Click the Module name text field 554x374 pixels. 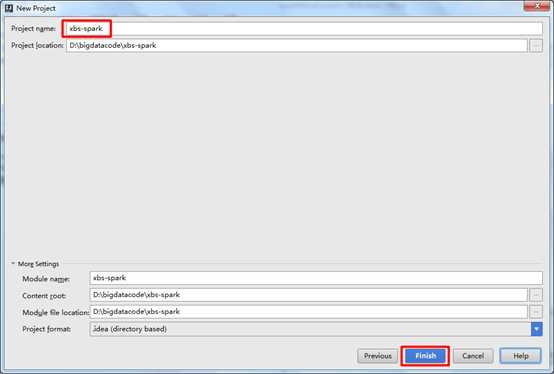(x=316, y=278)
